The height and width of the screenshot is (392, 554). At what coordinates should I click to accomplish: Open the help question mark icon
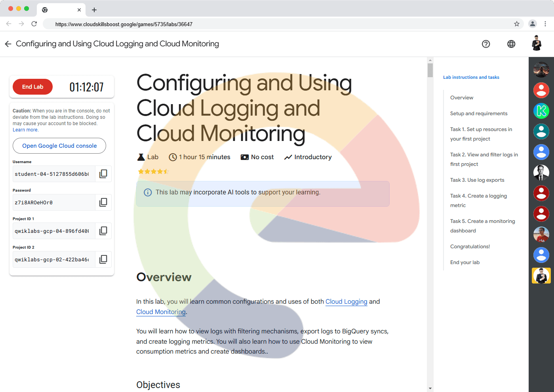click(486, 44)
